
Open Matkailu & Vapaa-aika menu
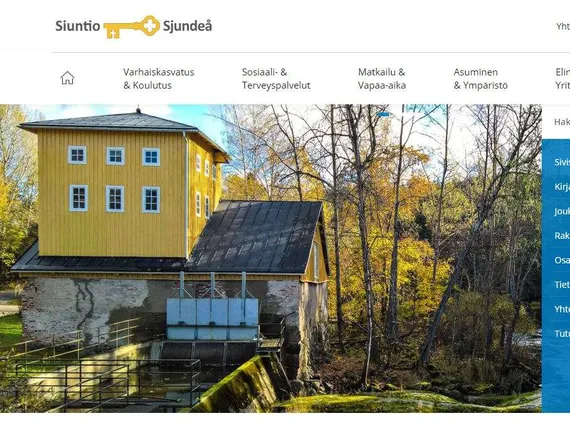click(x=382, y=79)
